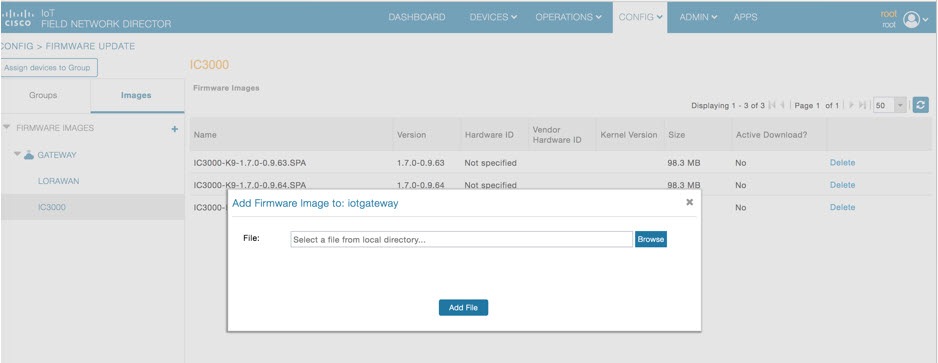Click the file selection input field
The image size is (938, 363).
click(461, 239)
